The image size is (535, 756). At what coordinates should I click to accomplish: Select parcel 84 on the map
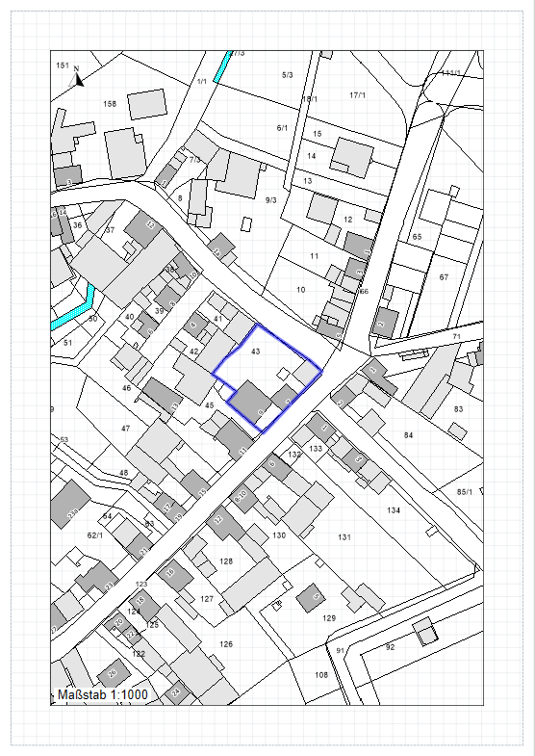coord(408,435)
